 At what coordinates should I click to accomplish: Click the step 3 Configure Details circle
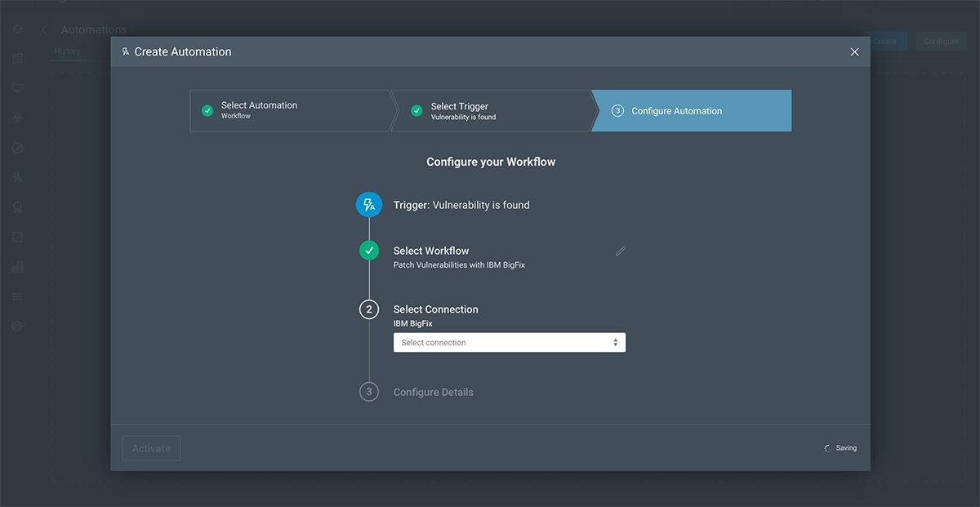tap(369, 392)
